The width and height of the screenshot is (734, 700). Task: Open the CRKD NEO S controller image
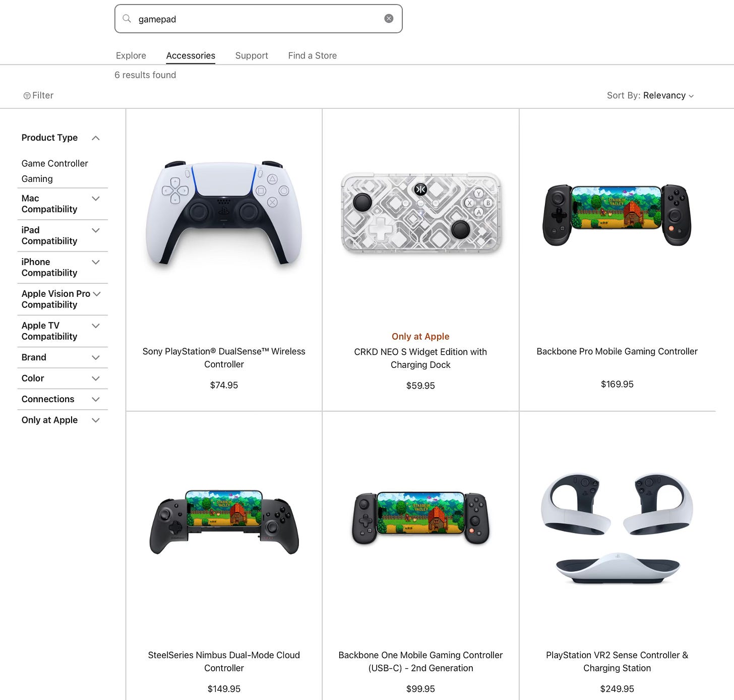tap(421, 213)
